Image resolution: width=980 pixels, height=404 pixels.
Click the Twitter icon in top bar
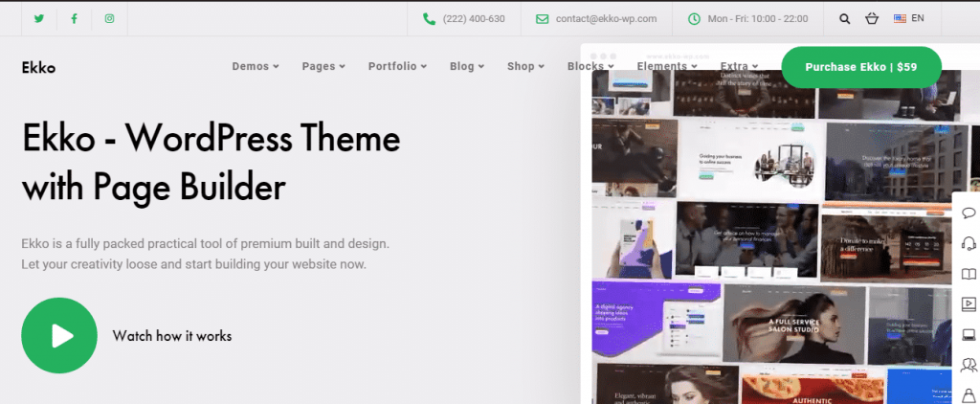(39, 18)
